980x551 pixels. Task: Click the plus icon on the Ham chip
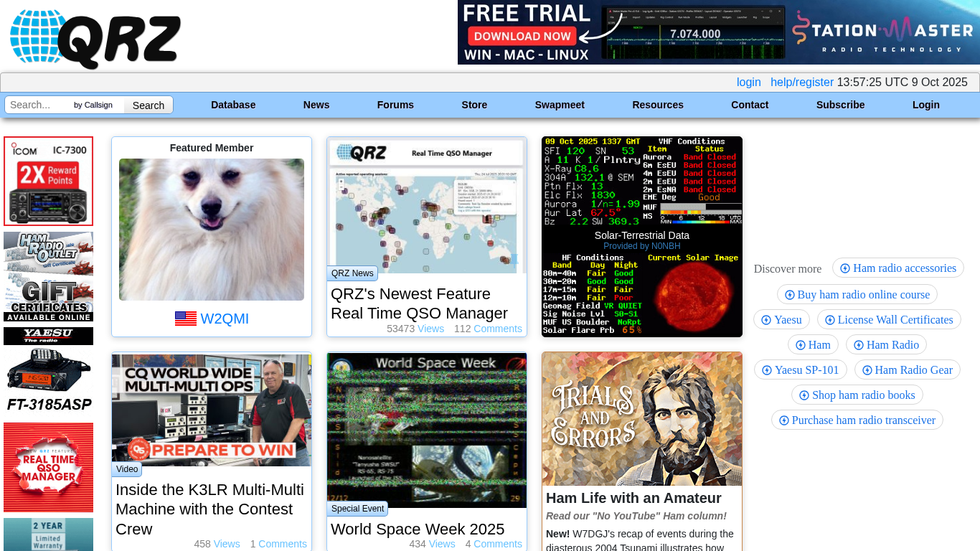(x=801, y=345)
